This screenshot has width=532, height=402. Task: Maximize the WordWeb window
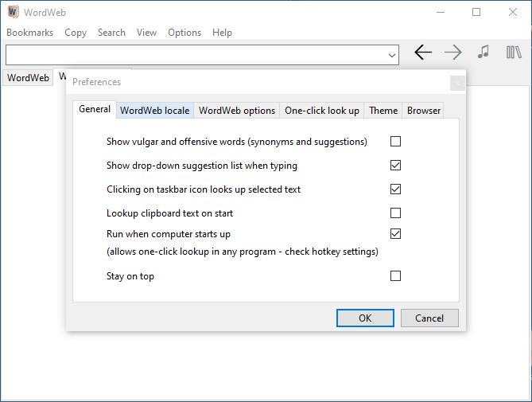[476, 12]
